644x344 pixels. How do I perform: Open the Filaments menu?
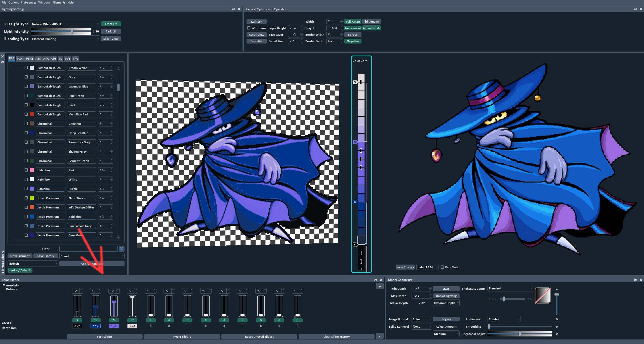(x=59, y=3)
